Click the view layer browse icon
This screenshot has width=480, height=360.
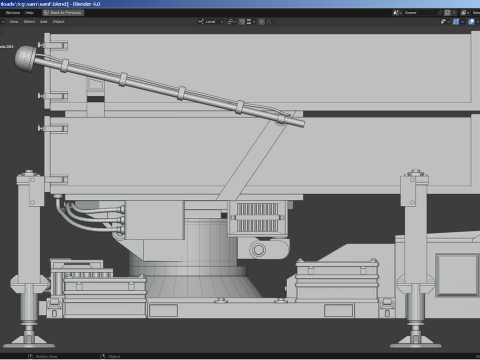point(465,13)
